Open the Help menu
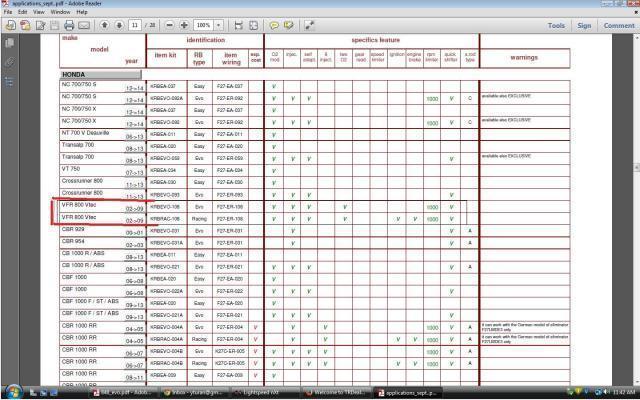 pos(82,12)
